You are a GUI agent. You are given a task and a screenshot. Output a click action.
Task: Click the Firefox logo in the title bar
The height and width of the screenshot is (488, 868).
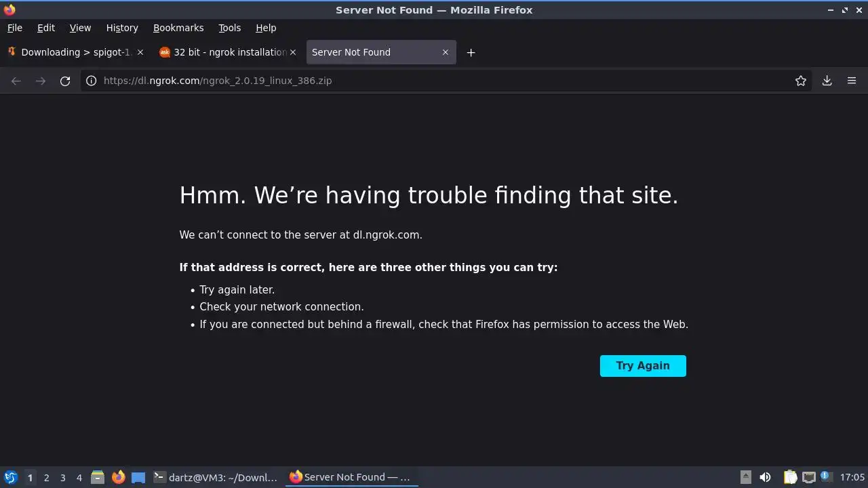[9, 9]
